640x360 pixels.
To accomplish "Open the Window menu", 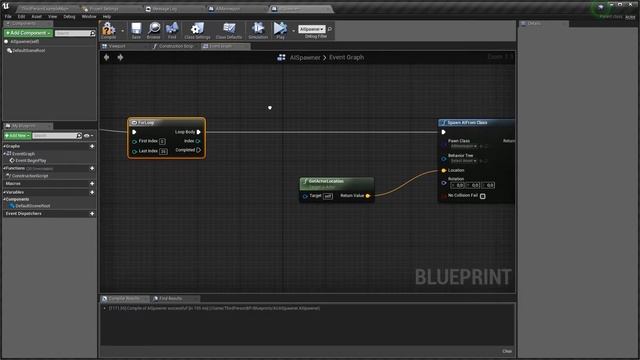I will click(89, 17).
